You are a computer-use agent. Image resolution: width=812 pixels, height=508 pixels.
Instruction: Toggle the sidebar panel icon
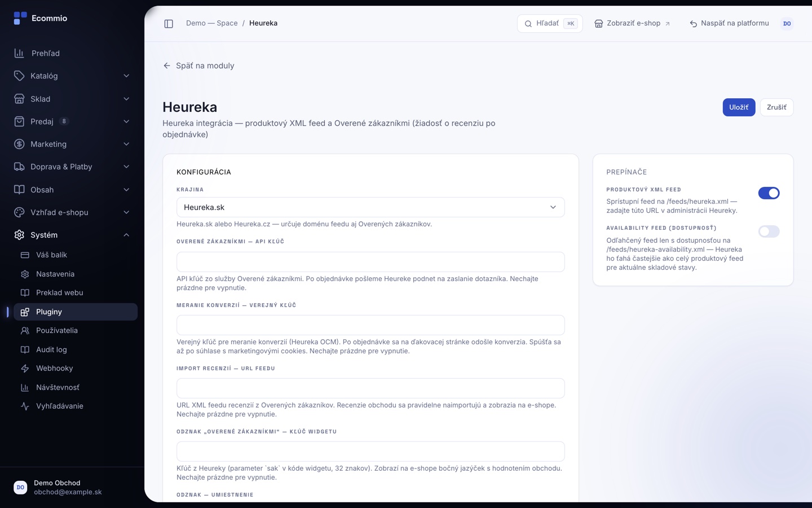pos(169,23)
